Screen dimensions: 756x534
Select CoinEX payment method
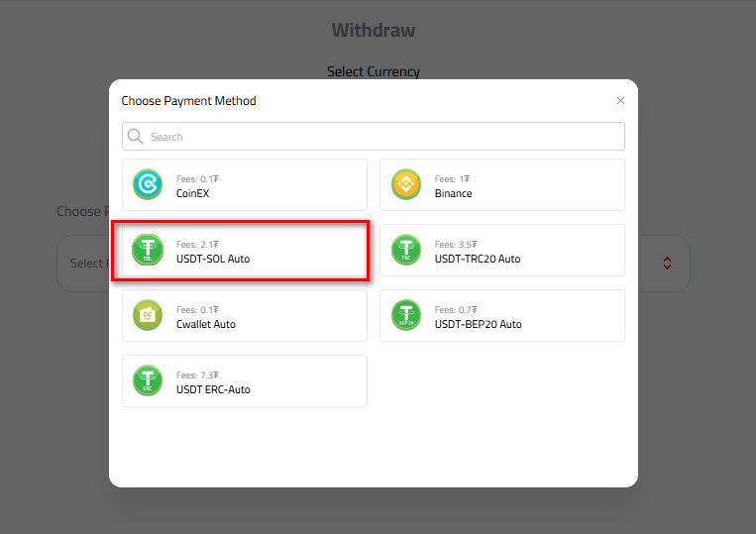click(245, 185)
